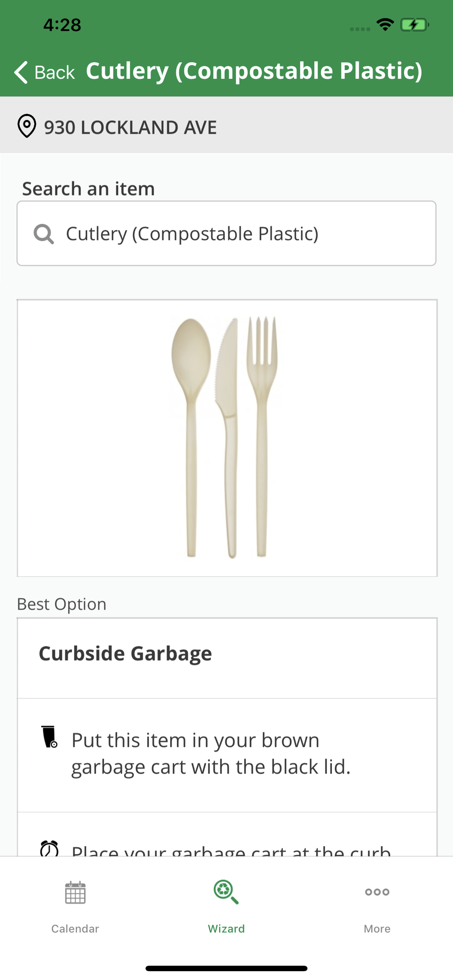453x980 pixels.
Task: Switch to the Wizard tab label
Action: click(226, 929)
